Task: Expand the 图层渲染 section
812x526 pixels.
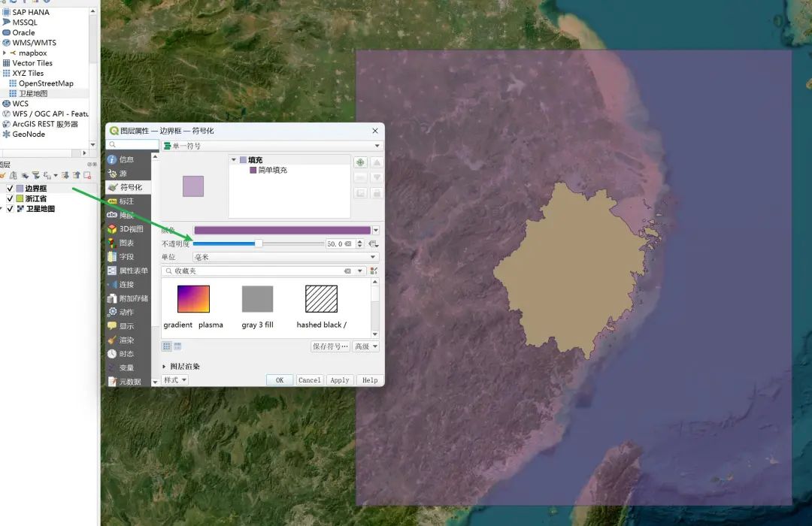Action: coord(183,366)
